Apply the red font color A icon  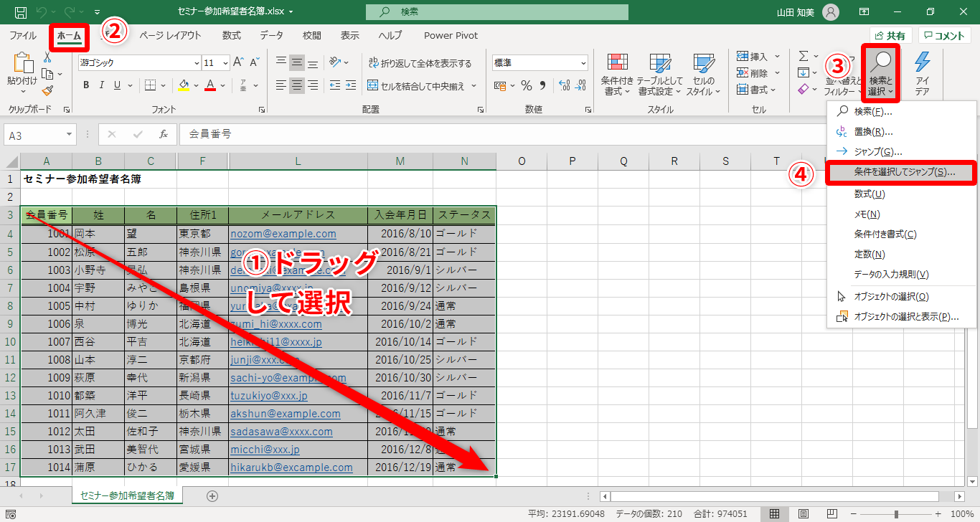click(210, 85)
